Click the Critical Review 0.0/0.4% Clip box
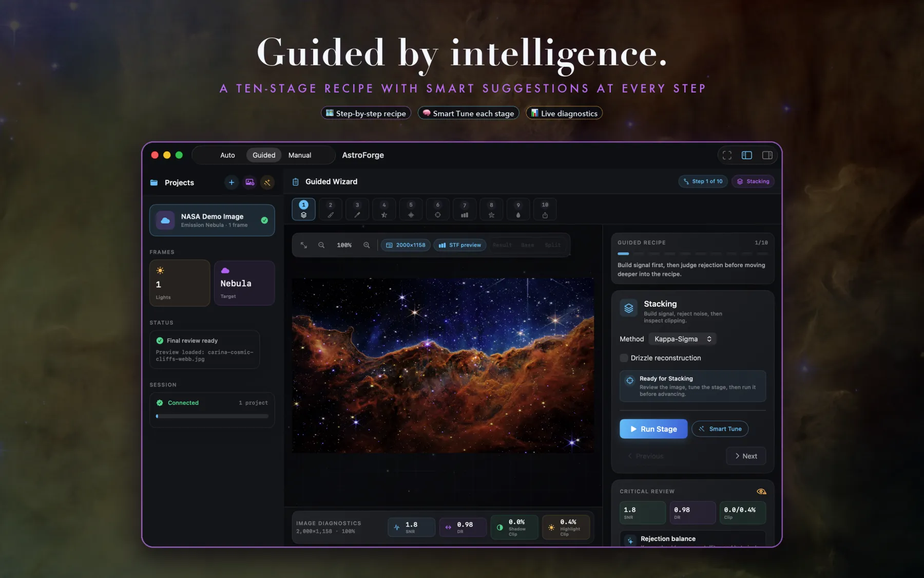Screen dimensions: 924x578 743,513
